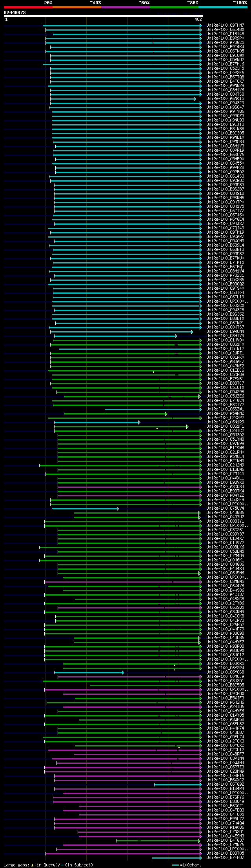251x868 pixels.
Task: Click the cyan ~100% legend segment
Action: tap(223, 7)
